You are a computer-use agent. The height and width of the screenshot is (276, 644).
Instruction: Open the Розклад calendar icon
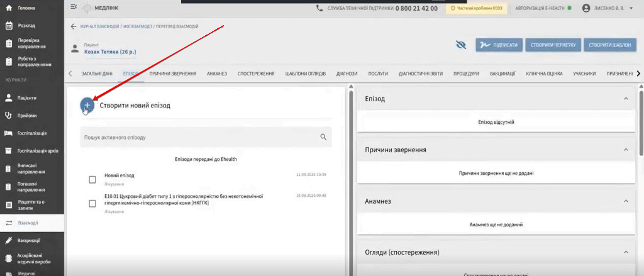point(9,26)
